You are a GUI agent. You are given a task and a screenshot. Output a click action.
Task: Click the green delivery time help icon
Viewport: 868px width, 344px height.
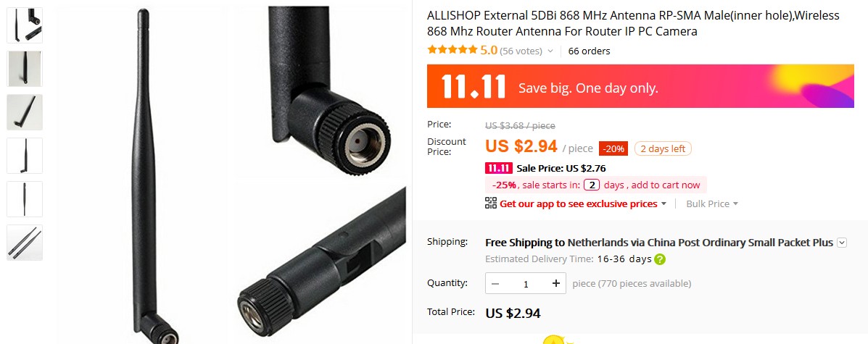click(660, 259)
